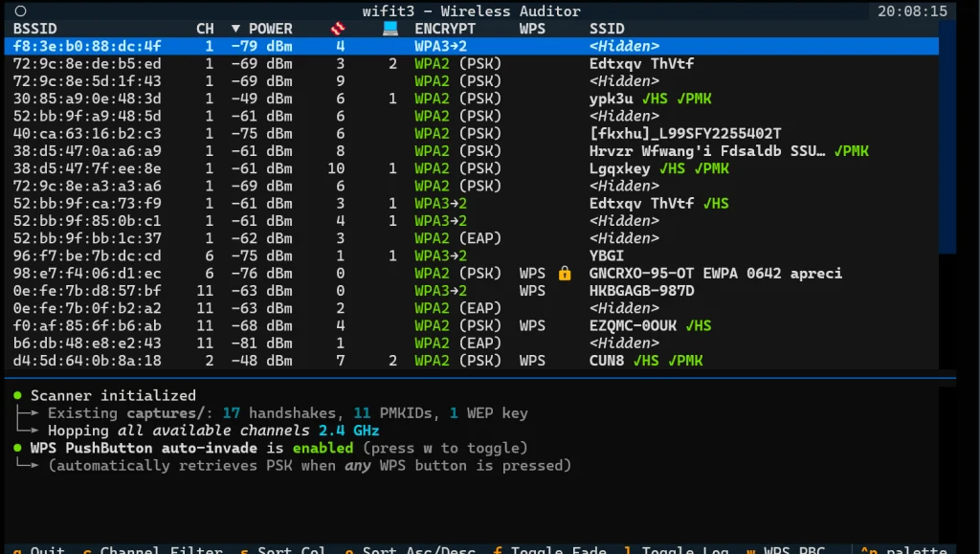Click WPS cell on the f0:af:85:6f:b6:ab row
The width and height of the screenshot is (980, 554).
point(532,326)
